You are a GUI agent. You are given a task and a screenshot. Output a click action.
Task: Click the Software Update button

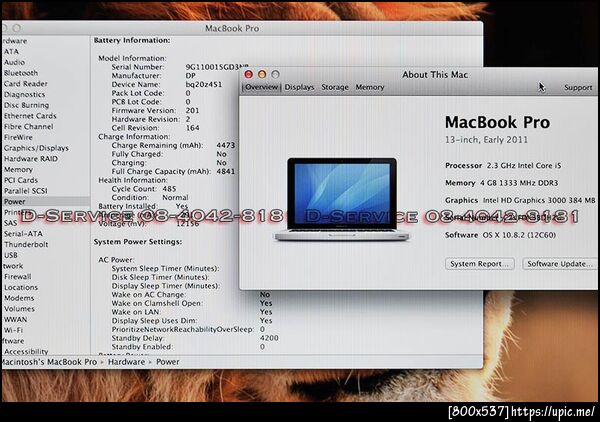[x=560, y=264]
